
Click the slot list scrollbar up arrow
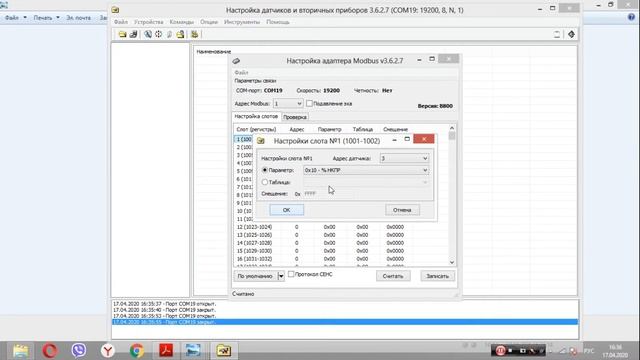click(x=452, y=128)
